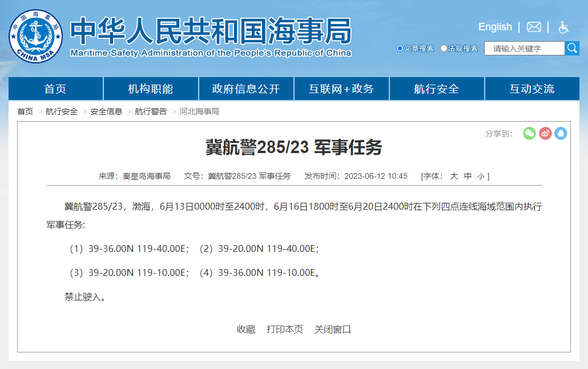
Task: Share to WeChat via green icon
Action: tap(529, 133)
